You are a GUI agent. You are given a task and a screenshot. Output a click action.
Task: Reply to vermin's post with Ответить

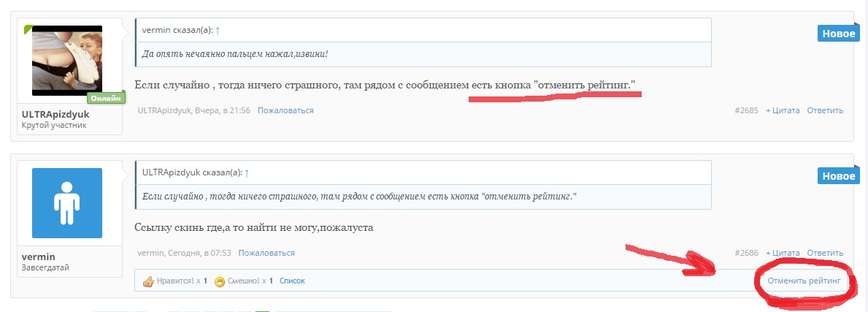[825, 253]
